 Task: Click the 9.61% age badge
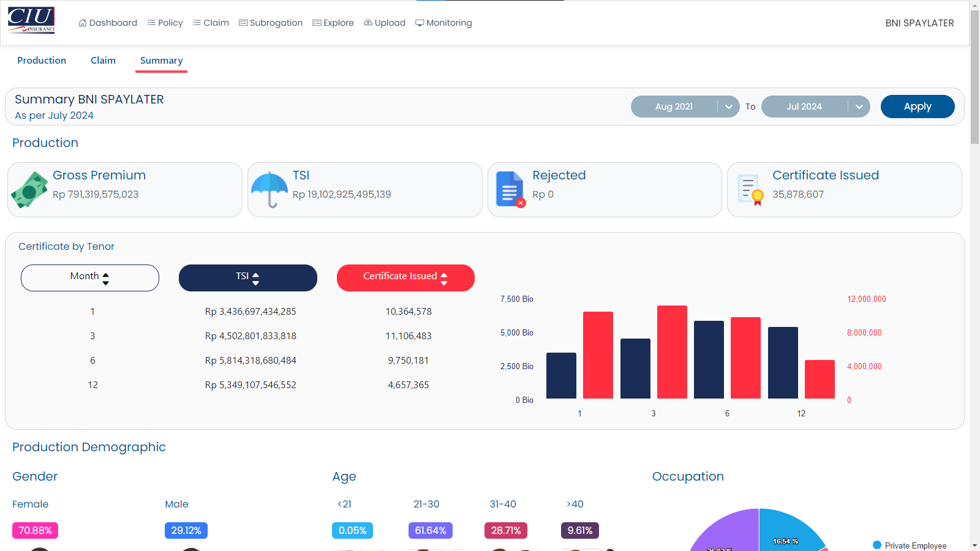[580, 530]
